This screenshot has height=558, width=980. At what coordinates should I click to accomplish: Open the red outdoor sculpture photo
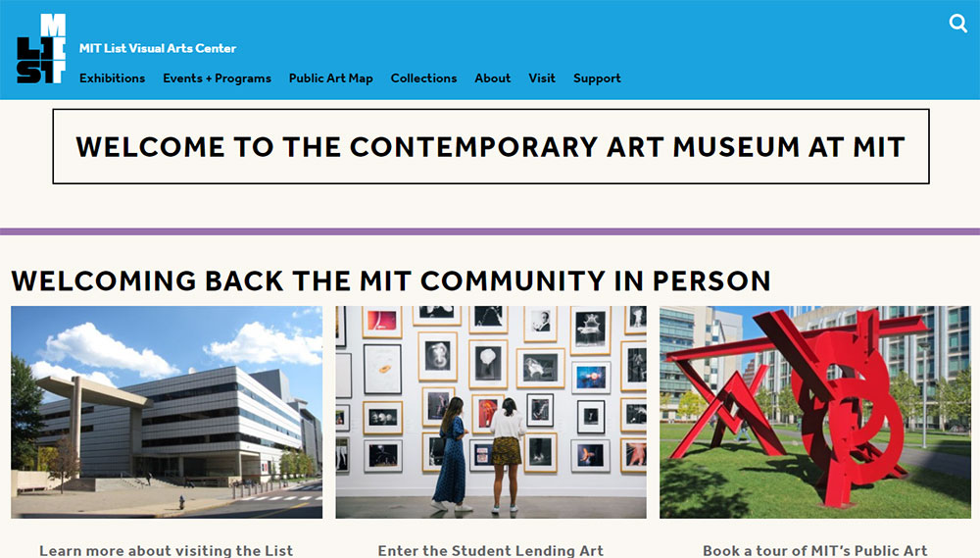tap(815, 412)
